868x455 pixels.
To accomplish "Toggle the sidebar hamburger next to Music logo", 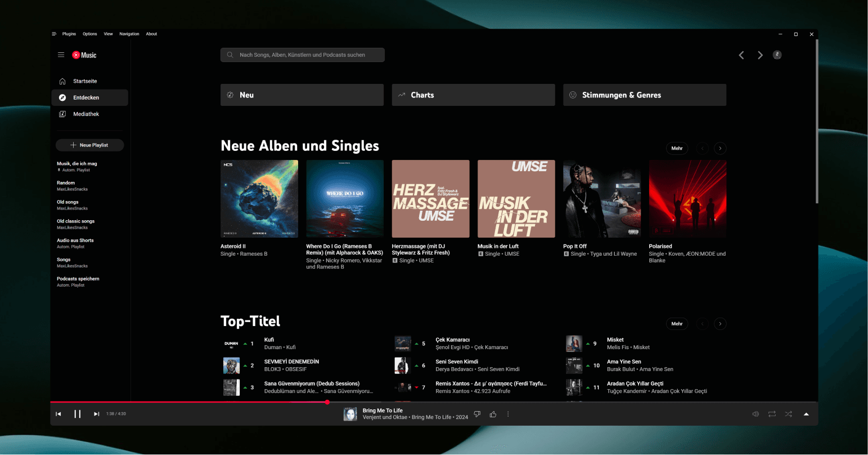I will pos(61,55).
